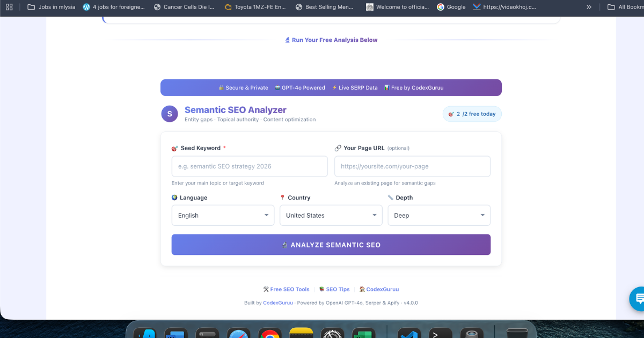Viewport: 644px width, 338px height.
Task: Open the 'https://videokhoj.c...' bookmark
Action: 504,7
